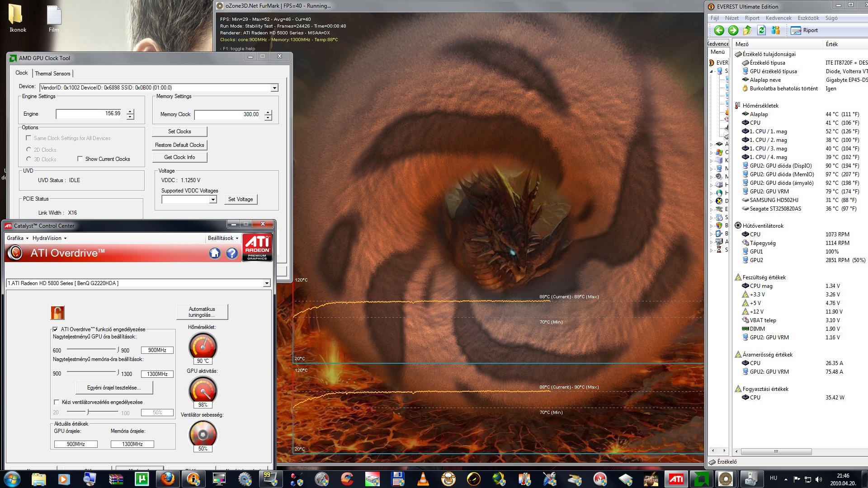This screenshot has height=488, width=868.
Task: Click the parent folder up icon in EVEREST
Action: click(747, 30)
